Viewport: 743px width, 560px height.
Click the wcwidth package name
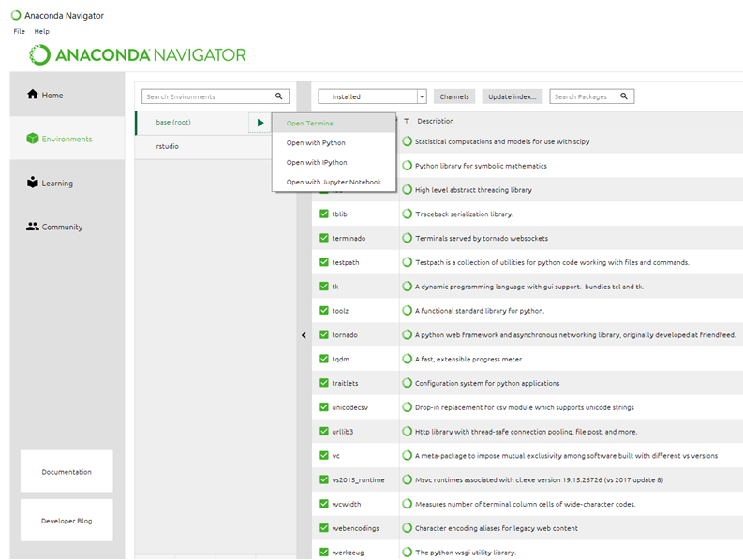347,504
